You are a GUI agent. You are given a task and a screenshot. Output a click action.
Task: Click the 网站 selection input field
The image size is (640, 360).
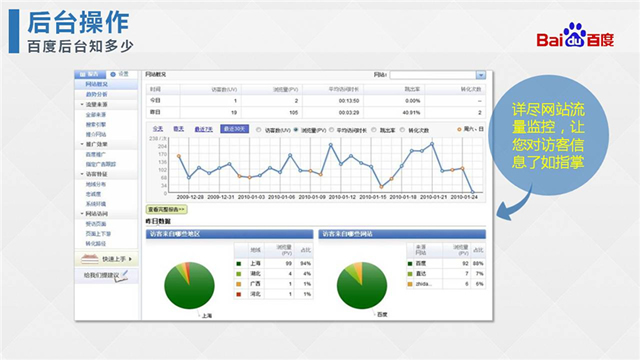point(433,75)
